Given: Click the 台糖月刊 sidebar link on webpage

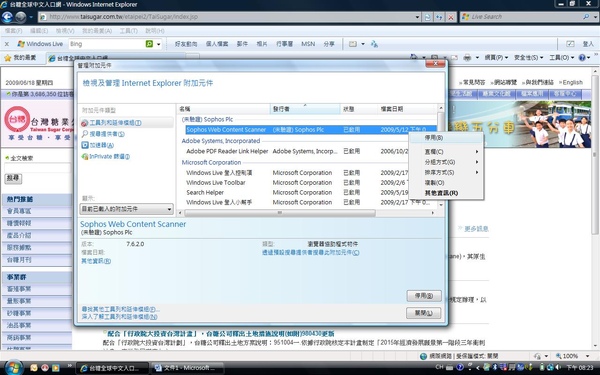Looking at the screenshot, I should pyautogui.click(x=19, y=260).
